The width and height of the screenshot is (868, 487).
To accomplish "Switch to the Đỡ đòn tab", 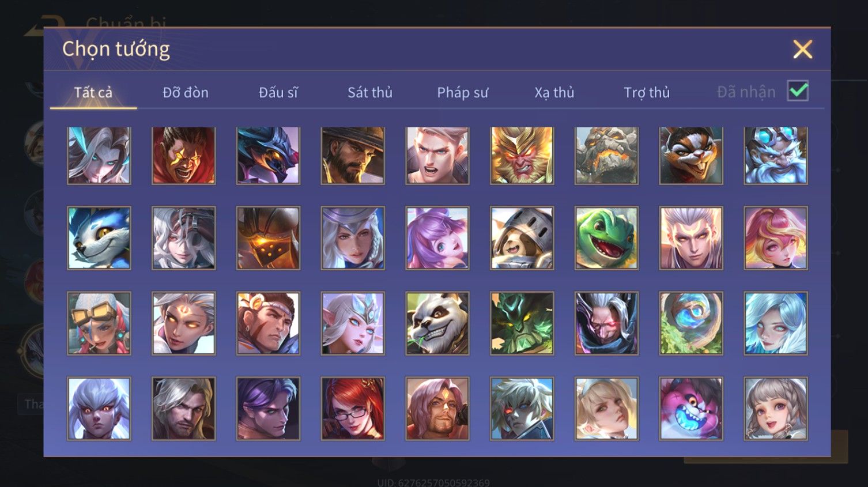I will tap(185, 92).
